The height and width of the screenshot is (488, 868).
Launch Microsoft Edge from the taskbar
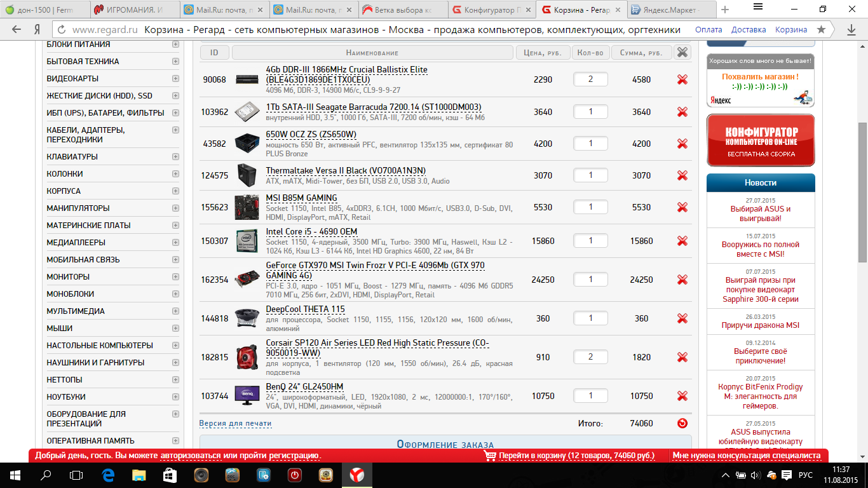[107, 475]
